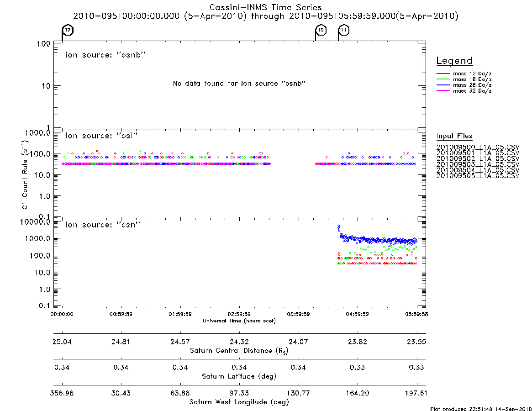
Task: Click the Universal Time axis title
Action: pos(239,321)
